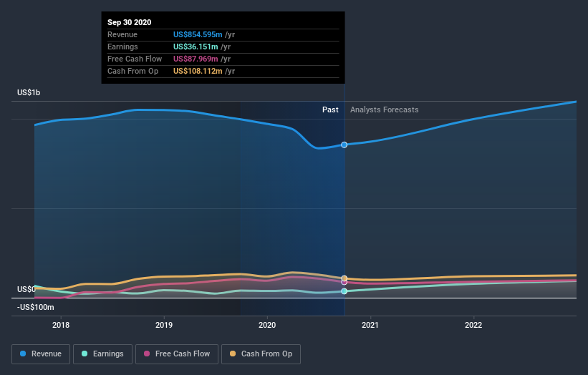Toggle the Free Cash Flow legend series
Viewport: 588px width, 375px height.
click(177, 354)
